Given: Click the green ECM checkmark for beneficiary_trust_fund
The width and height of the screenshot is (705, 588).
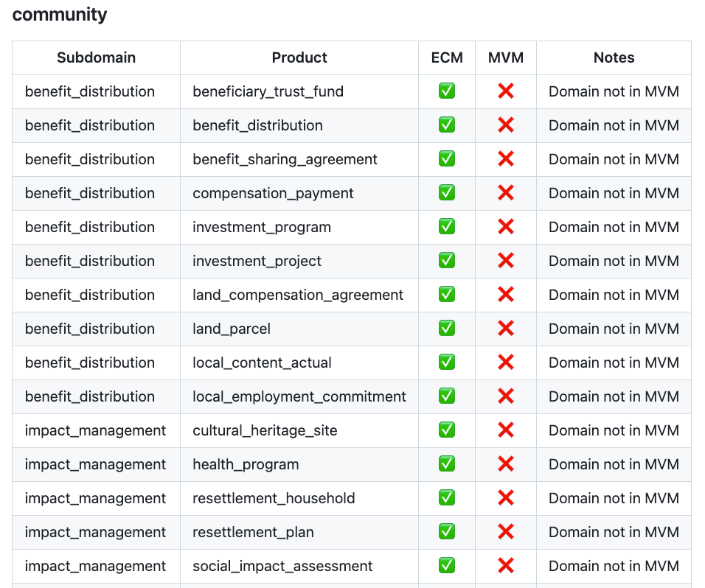Looking at the screenshot, I should pyautogui.click(x=446, y=91).
